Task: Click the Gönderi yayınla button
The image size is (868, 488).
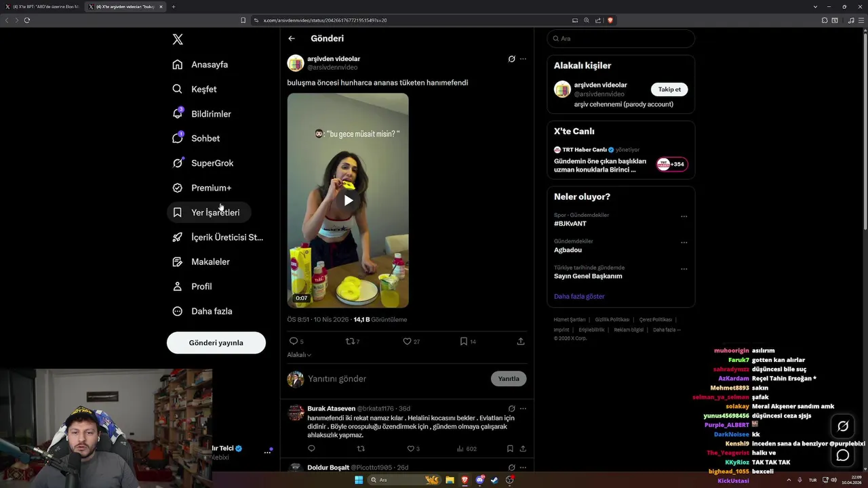Action: (216, 342)
